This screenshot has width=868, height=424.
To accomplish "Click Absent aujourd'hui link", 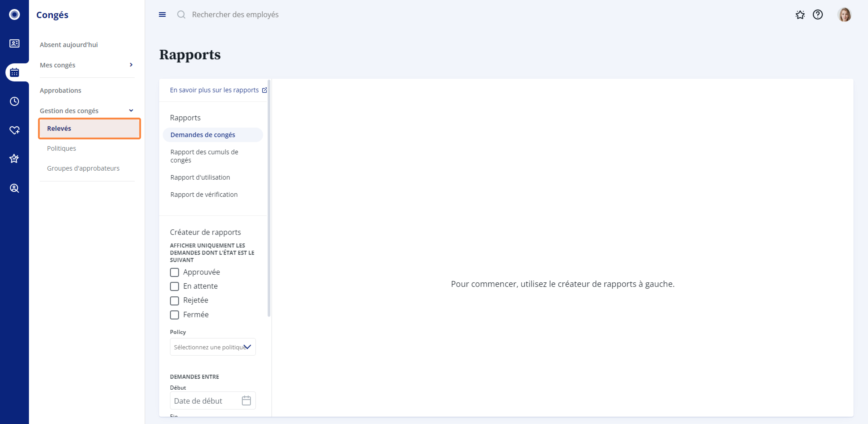I will 69,45.
